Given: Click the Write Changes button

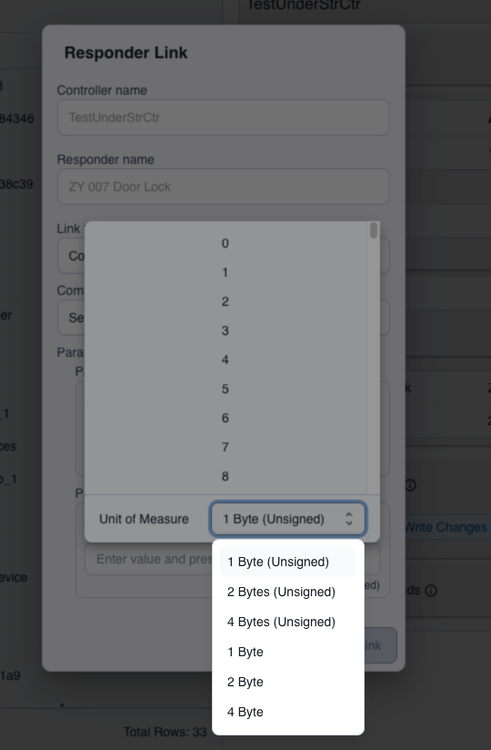Looking at the screenshot, I should [x=448, y=528].
